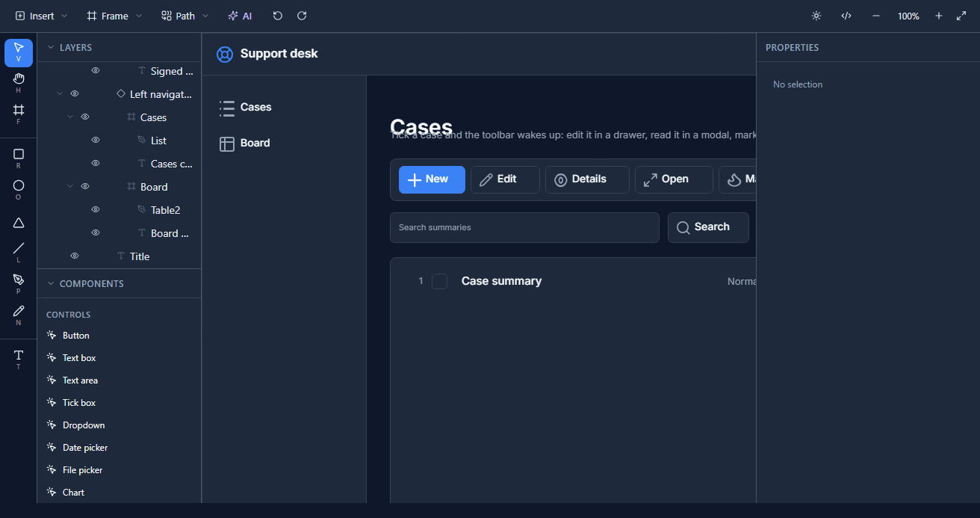Select the Hand pan tool
This screenshot has height=518, width=980.
click(x=19, y=82)
